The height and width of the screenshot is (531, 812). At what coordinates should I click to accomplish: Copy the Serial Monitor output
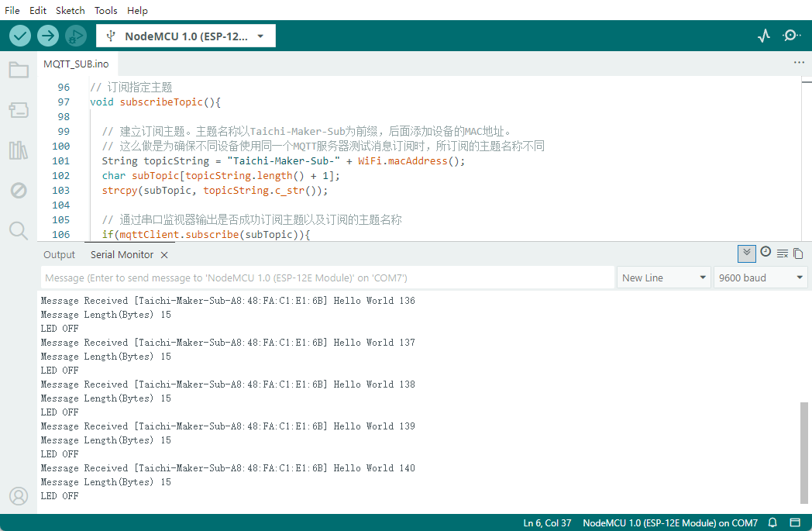click(799, 253)
